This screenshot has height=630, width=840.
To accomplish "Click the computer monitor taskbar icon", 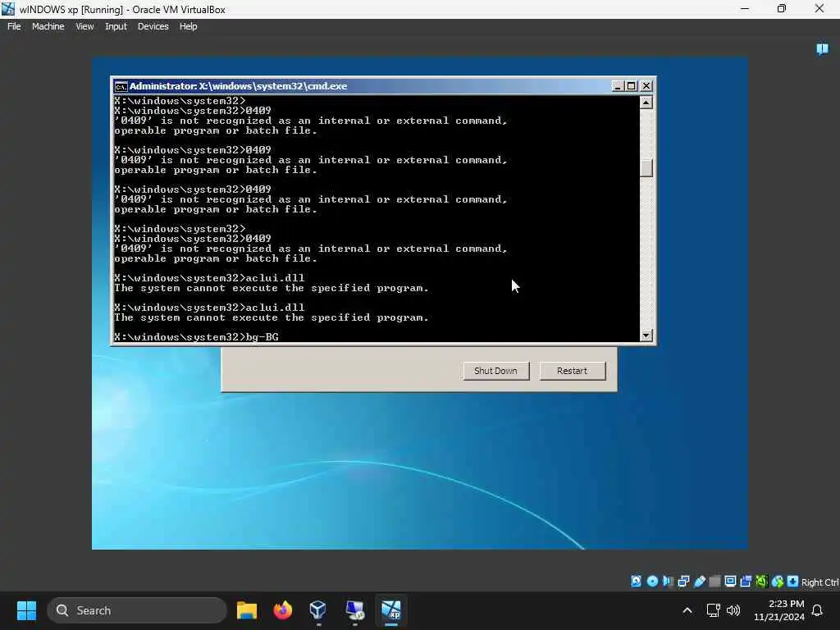I will pyautogui.click(x=354, y=610).
